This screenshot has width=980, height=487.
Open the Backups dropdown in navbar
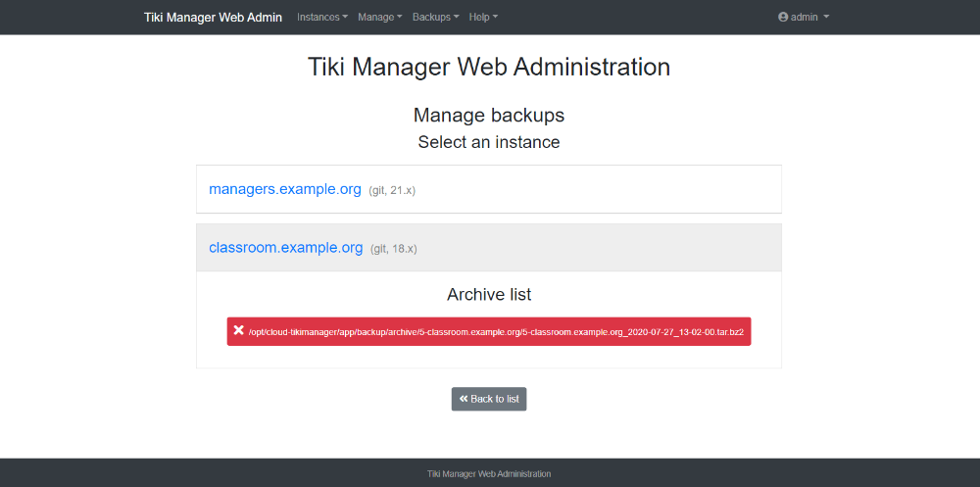coord(436,17)
